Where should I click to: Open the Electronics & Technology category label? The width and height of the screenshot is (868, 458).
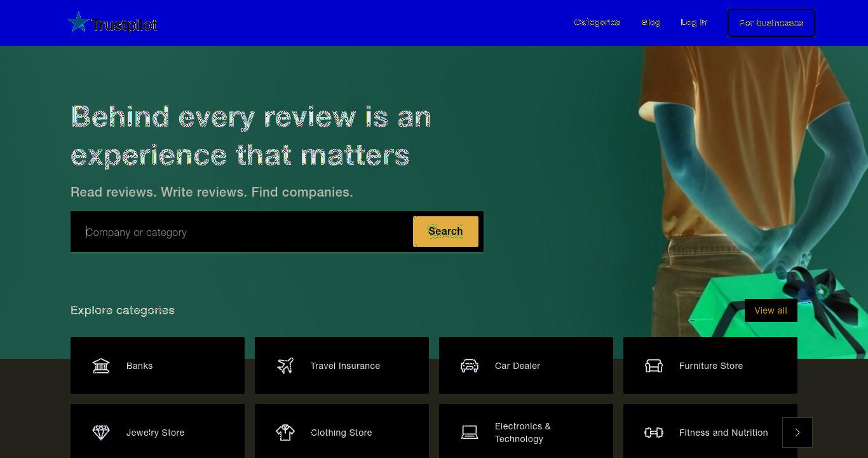pos(523,433)
